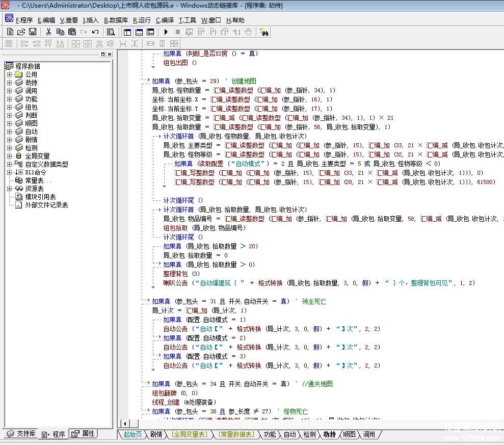
Task: Open the 编译 menu
Action: tap(165, 20)
